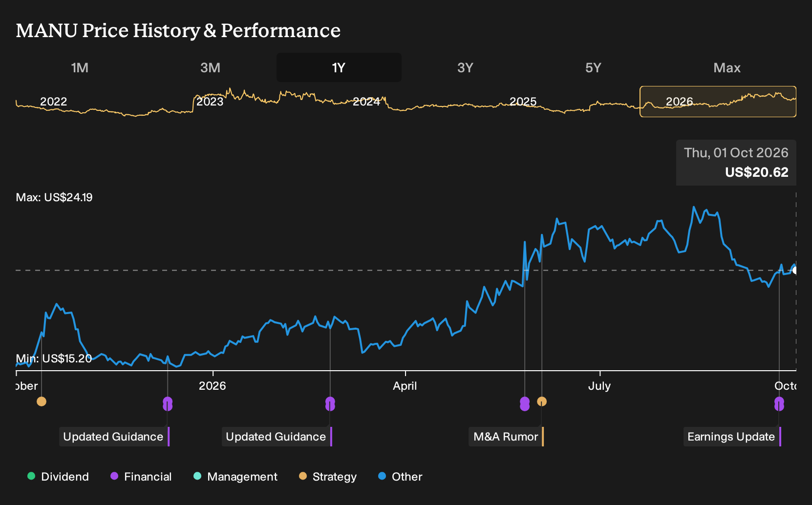This screenshot has height=505, width=812.
Task: Click the white current price point on chart
Action: coord(794,270)
